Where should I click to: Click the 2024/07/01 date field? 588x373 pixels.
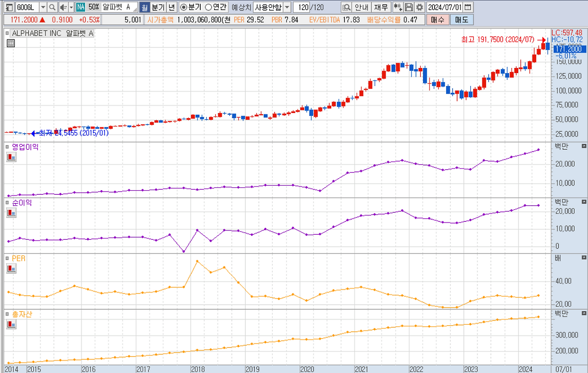(x=445, y=7)
